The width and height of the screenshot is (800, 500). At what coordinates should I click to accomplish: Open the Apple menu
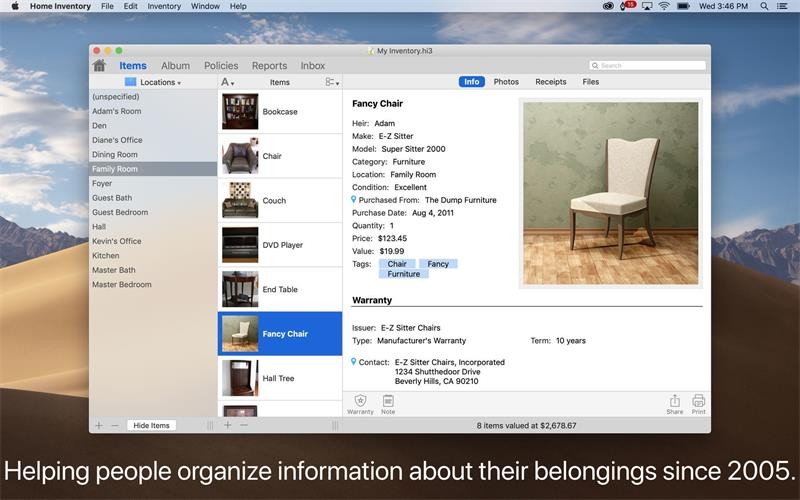(15, 6)
